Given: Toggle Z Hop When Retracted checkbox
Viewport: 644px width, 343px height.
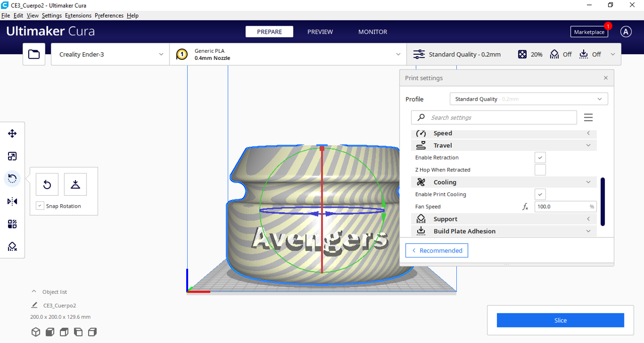Looking at the screenshot, I should click(540, 170).
